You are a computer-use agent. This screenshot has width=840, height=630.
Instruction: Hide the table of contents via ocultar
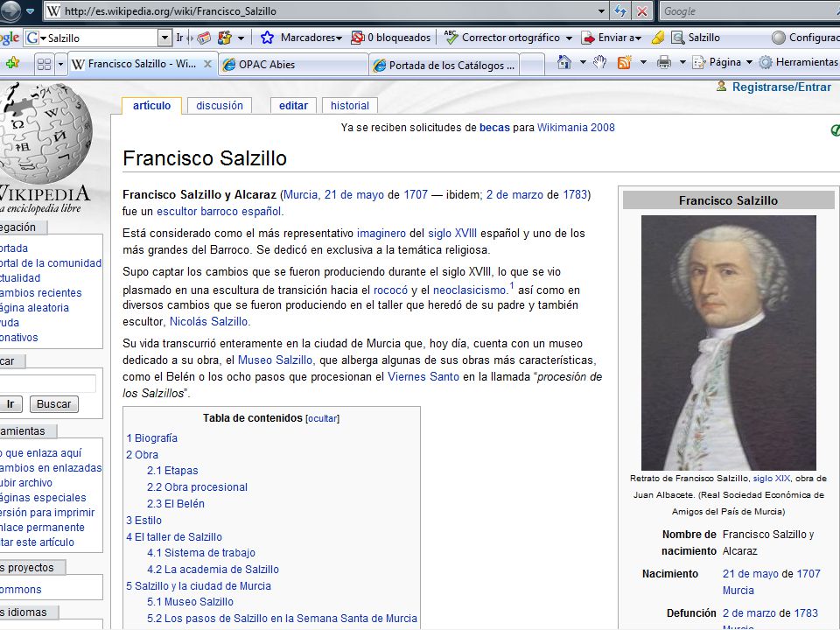point(323,419)
